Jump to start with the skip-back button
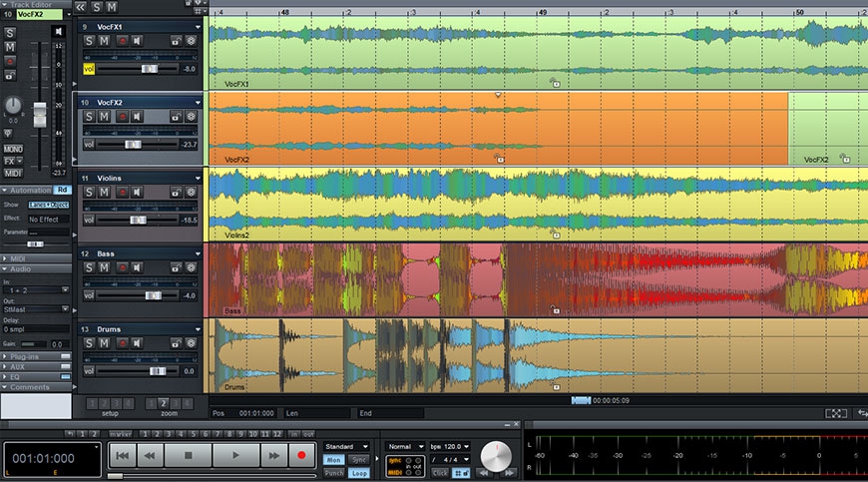Image resolution: width=868 pixels, height=482 pixels. (123, 455)
